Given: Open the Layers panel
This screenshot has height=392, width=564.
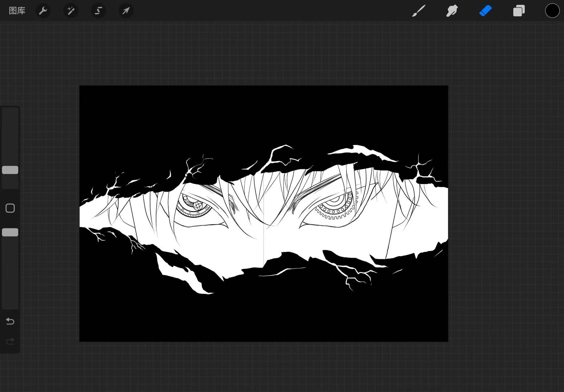Looking at the screenshot, I should pyautogui.click(x=519, y=11).
